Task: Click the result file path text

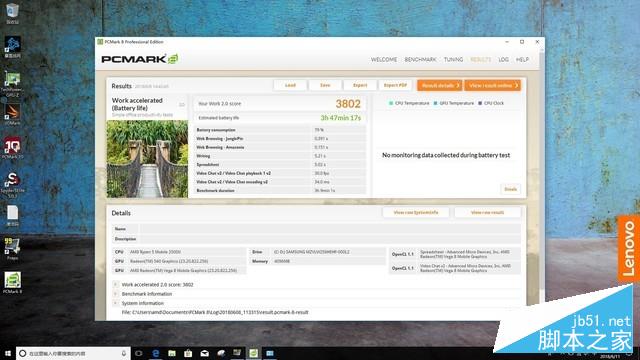Action: (x=215, y=312)
